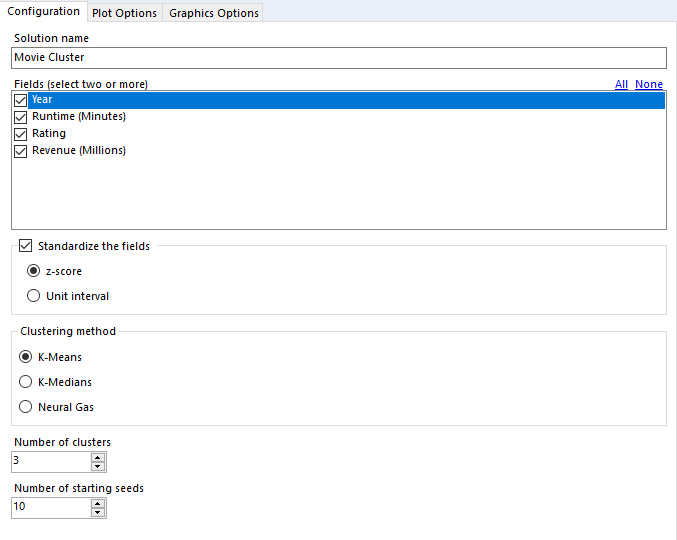Click the Solution name text field

click(x=339, y=58)
